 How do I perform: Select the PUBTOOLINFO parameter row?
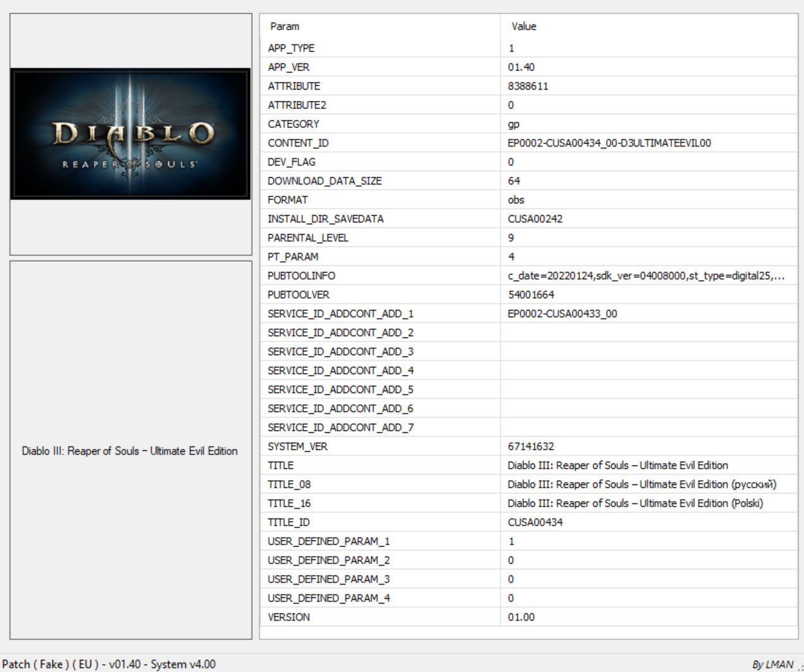301,276
